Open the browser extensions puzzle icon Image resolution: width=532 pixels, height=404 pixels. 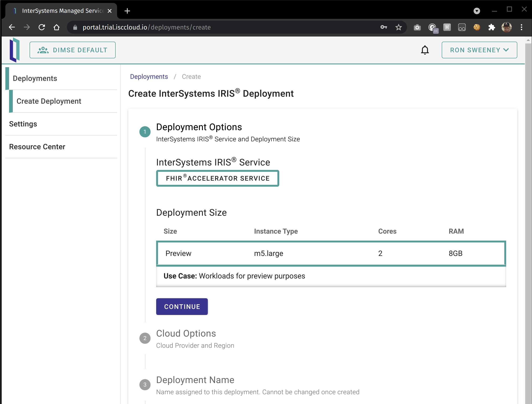pyautogui.click(x=492, y=27)
